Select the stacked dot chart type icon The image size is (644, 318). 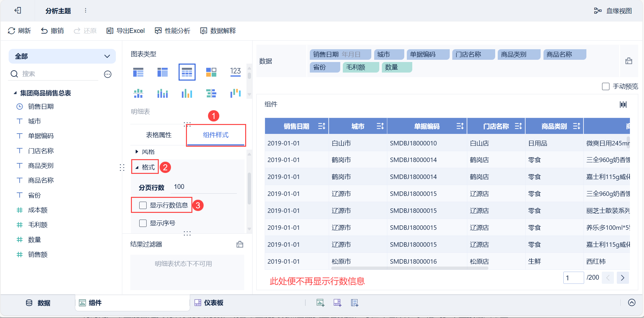(x=138, y=93)
